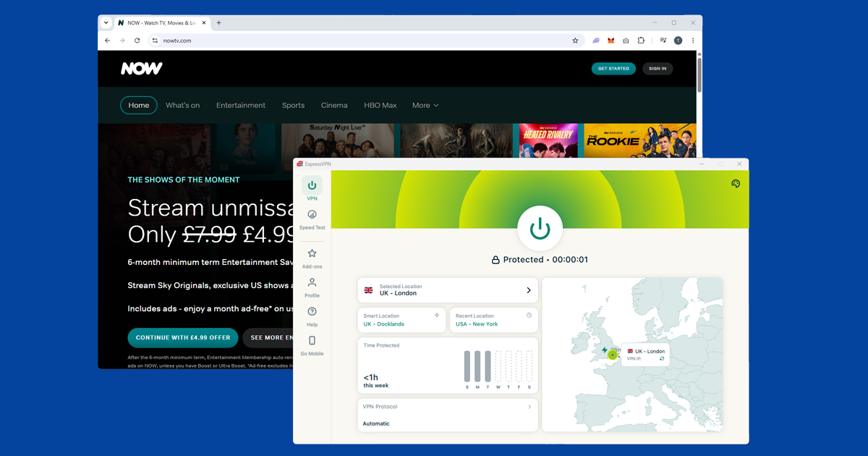Click the theme palette icon in ExpressVPN

pos(736,184)
